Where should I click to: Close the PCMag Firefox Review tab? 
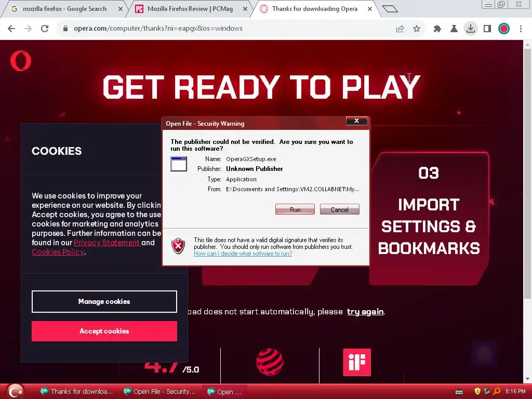click(245, 9)
